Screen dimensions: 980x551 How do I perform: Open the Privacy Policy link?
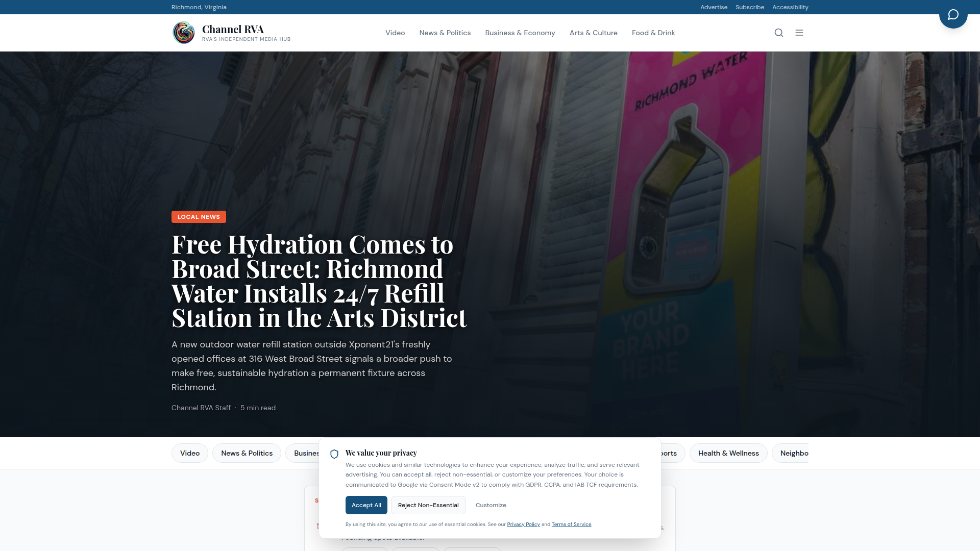tap(523, 524)
